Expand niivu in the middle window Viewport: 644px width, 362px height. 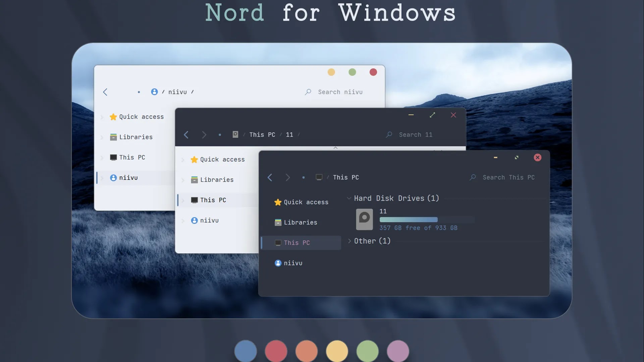pyautogui.click(x=183, y=221)
